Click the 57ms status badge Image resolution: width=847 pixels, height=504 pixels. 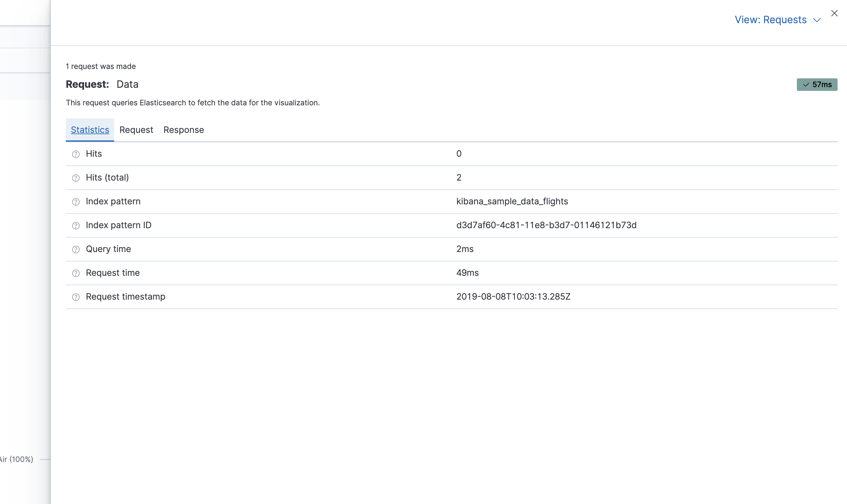coord(817,85)
